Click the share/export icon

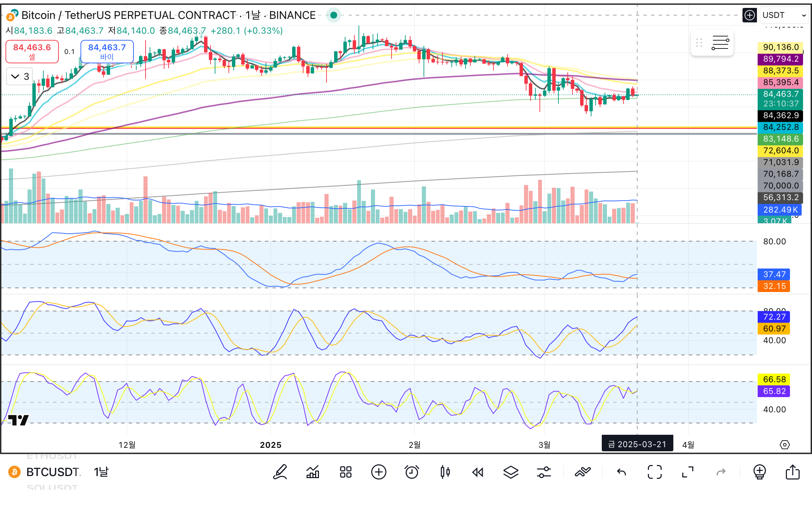792,472
